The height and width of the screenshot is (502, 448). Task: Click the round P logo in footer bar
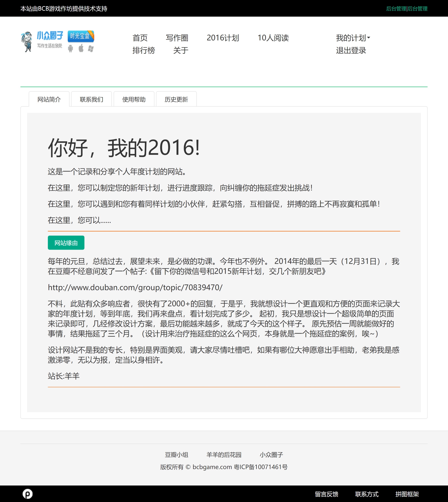click(28, 494)
